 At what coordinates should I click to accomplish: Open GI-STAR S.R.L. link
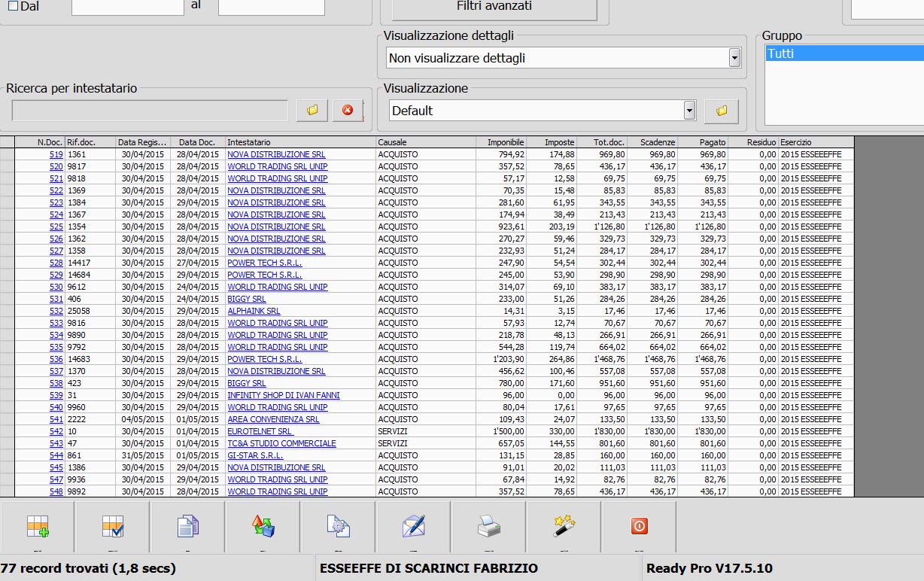(x=255, y=455)
